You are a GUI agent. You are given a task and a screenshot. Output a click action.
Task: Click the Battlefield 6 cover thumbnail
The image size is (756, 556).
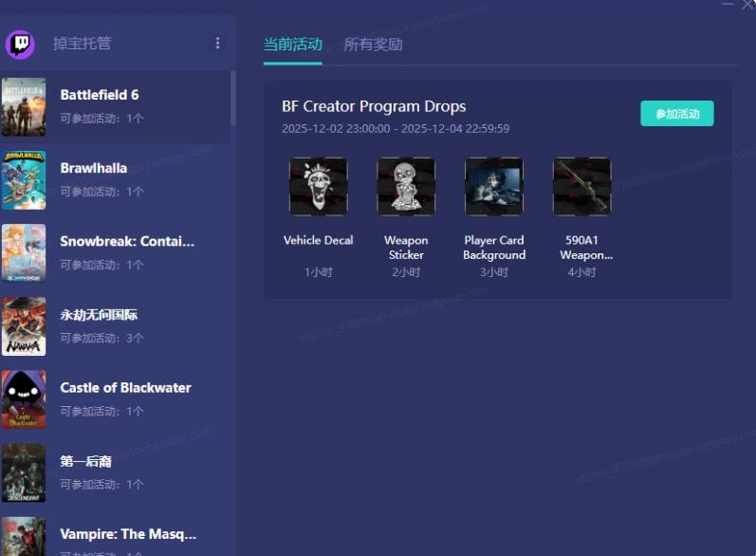click(24, 106)
